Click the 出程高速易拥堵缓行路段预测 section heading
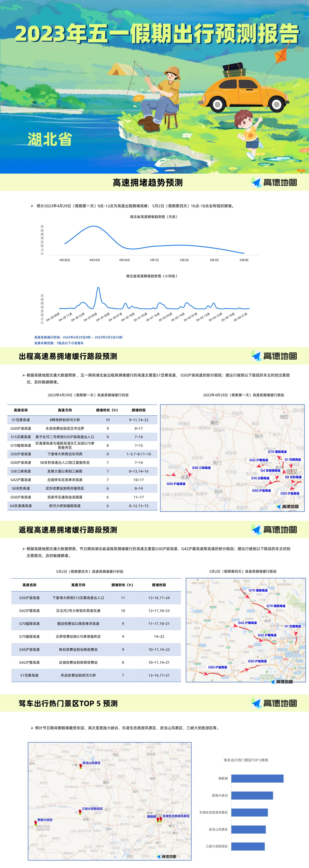The image size is (309, 868). click(68, 356)
